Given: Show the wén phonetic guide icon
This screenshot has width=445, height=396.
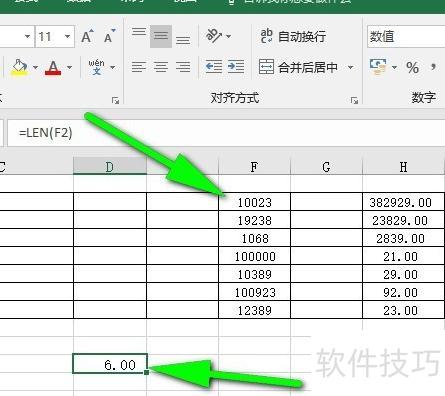Looking at the screenshot, I should [x=96, y=67].
